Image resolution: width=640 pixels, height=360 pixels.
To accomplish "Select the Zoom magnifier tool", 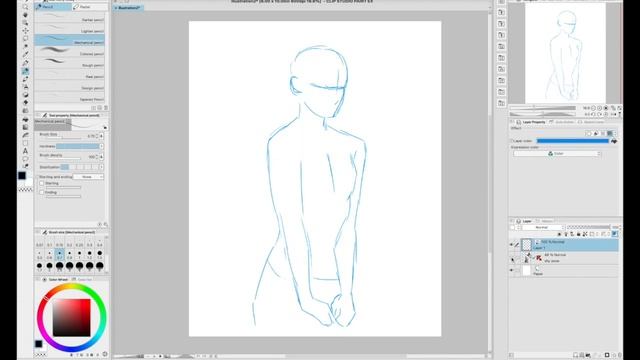I will coord(25,7).
